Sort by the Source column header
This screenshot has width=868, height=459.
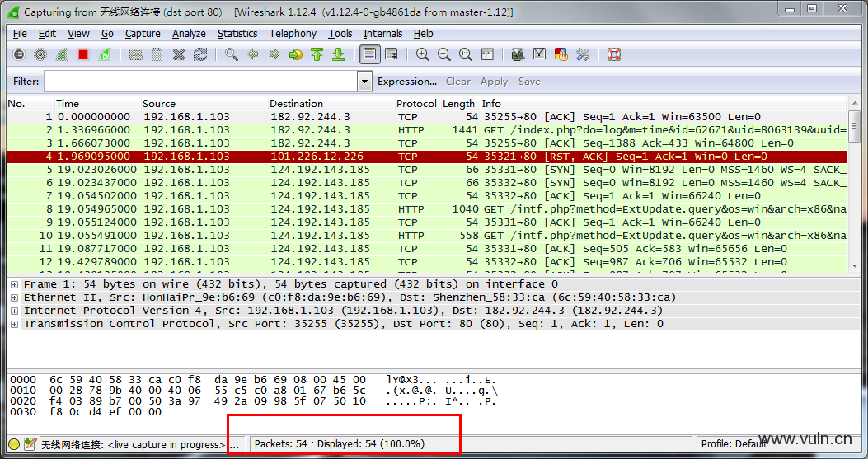coord(204,104)
